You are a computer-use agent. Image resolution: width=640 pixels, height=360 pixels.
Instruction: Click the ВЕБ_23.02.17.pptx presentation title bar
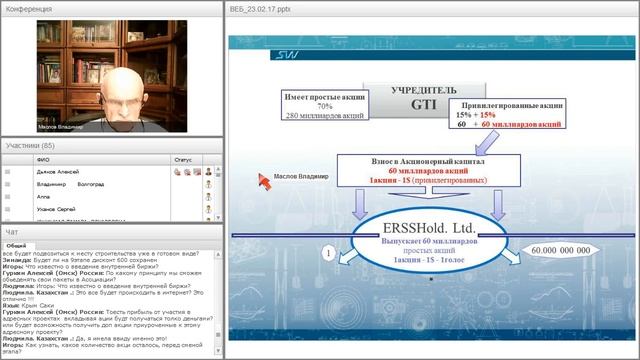432,9
